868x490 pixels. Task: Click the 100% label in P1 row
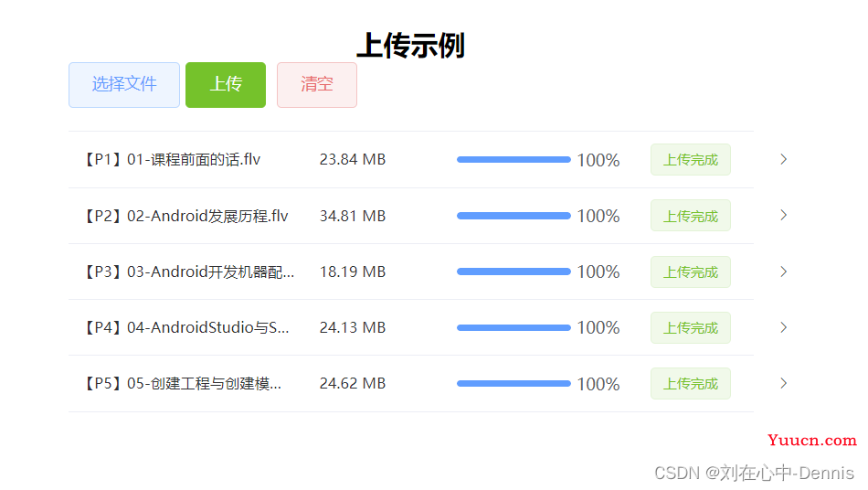(598, 160)
